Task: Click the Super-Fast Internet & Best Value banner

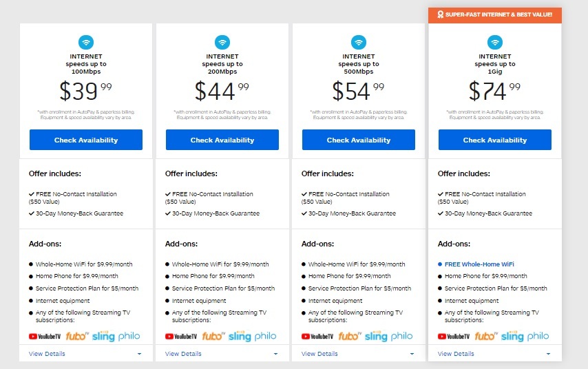Action: pyautogui.click(x=495, y=15)
